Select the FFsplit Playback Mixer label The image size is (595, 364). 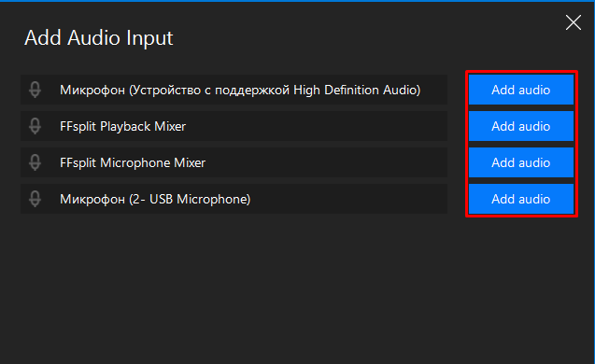123,126
